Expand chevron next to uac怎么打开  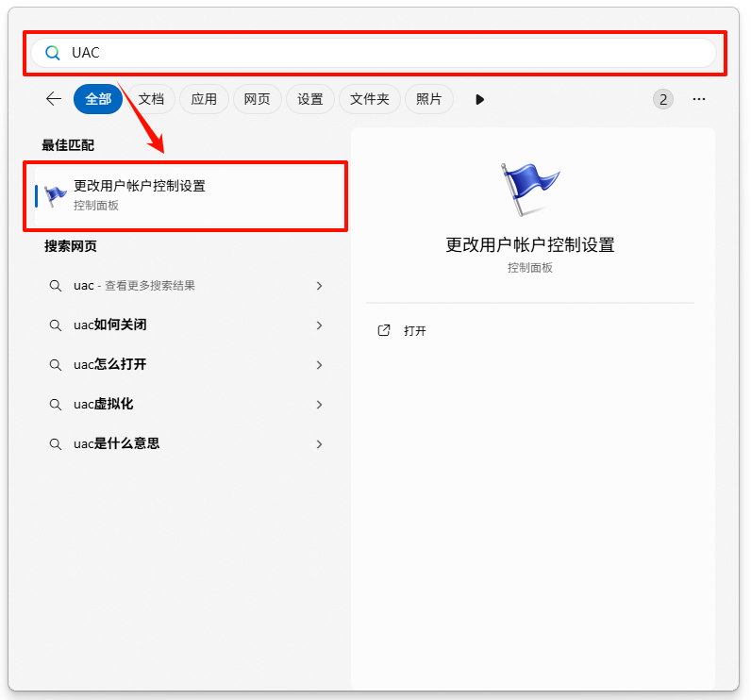pyautogui.click(x=320, y=365)
